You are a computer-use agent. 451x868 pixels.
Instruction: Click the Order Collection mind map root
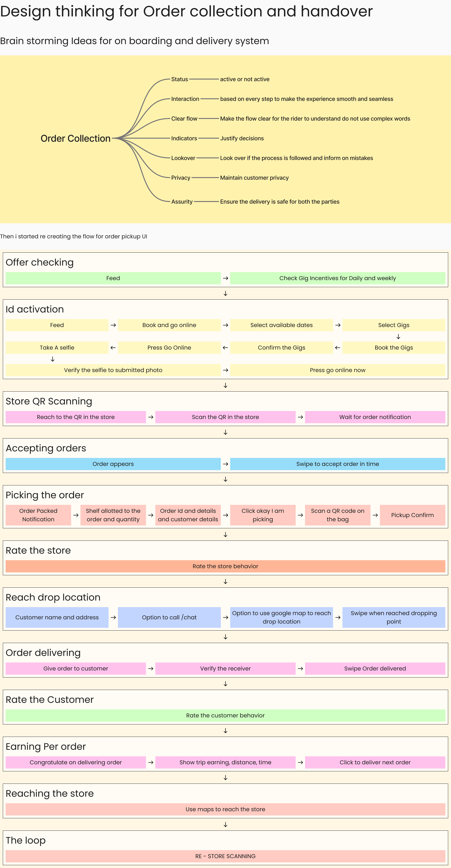pos(76,138)
